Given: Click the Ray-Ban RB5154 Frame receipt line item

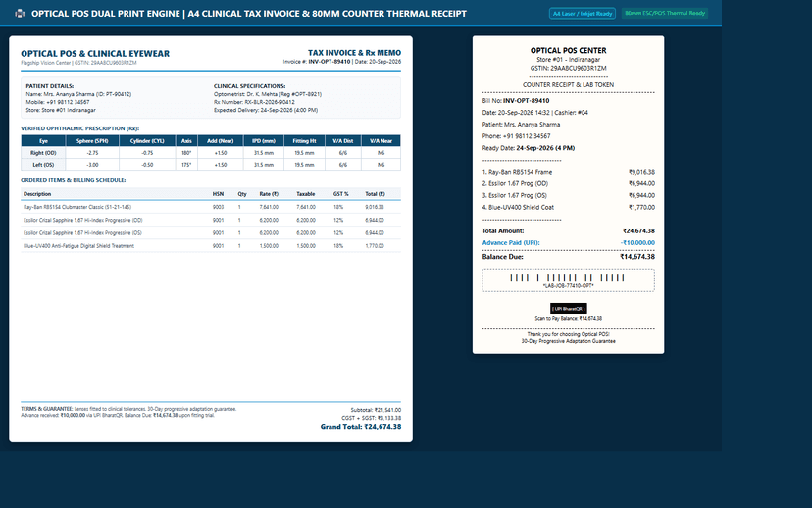Looking at the screenshot, I should coord(568,172).
